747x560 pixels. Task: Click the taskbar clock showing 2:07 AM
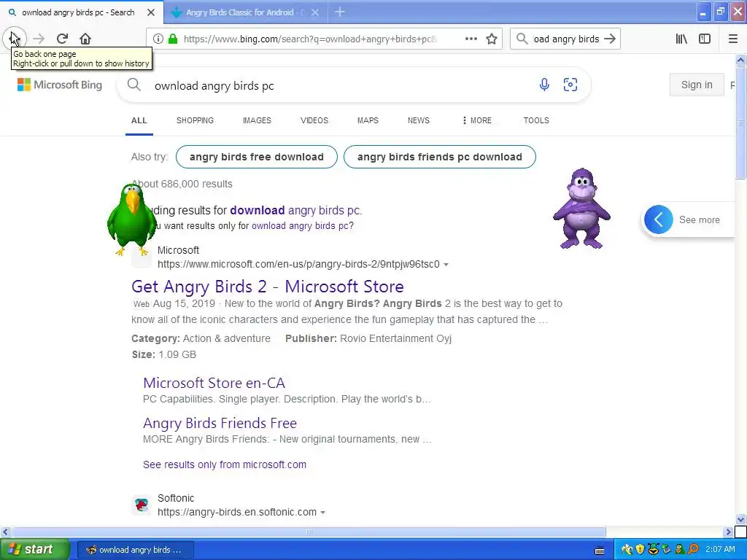[x=720, y=550]
